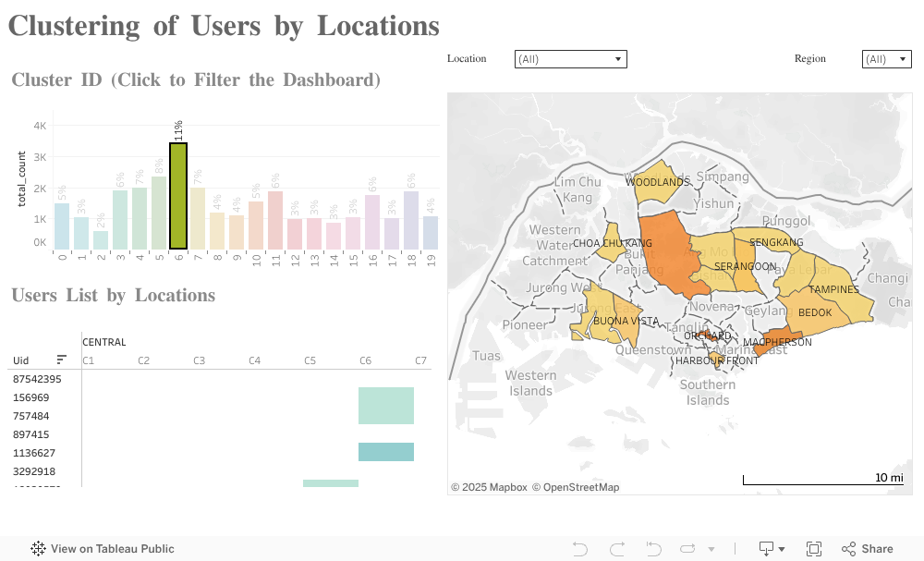The image size is (924, 561).
Task: Select the cluster 11 bar in chart
Action: [x=275, y=220]
